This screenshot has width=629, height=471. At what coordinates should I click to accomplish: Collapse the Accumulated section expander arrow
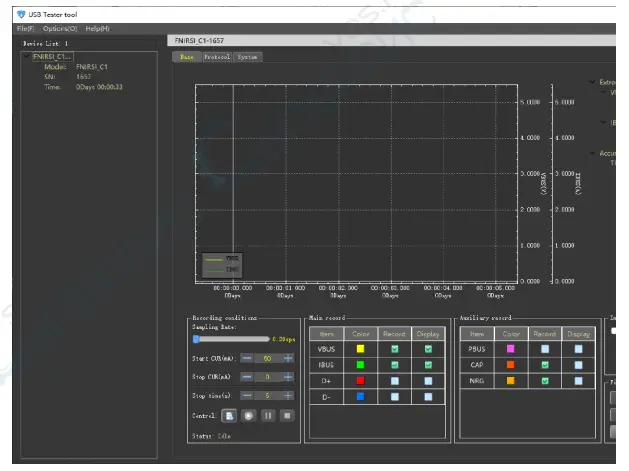[x=591, y=153]
